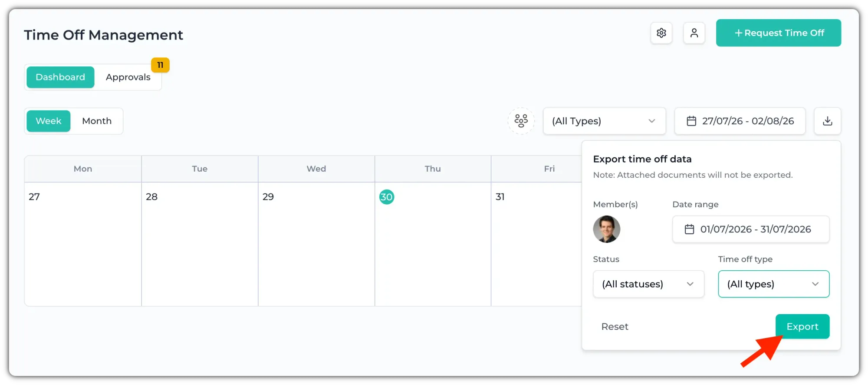The height and width of the screenshot is (385, 868).
Task: Switch calendar to Week view
Action: [x=49, y=121]
